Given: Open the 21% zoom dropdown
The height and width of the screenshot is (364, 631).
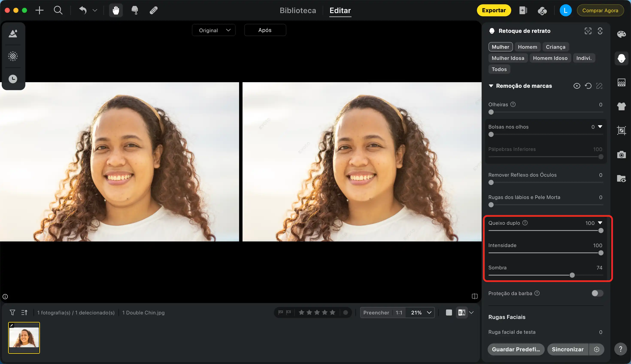Looking at the screenshot, I should tap(421, 312).
